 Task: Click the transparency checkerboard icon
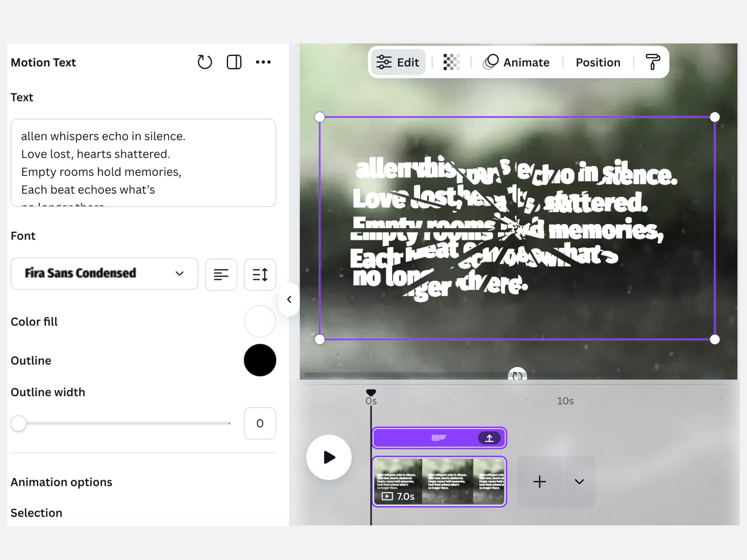pyautogui.click(x=451, y=62)
